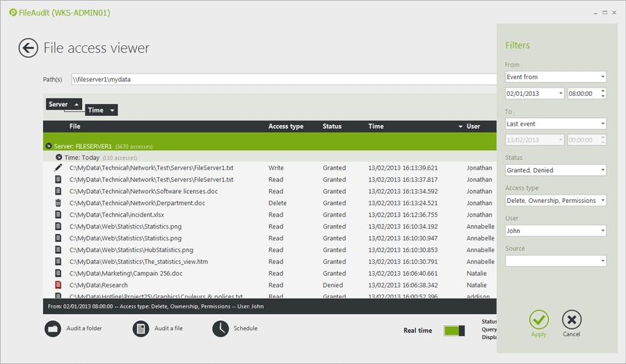Select the Derpartment.doc file path
Screen dimensions: 626x364
[x=137, y=203]
